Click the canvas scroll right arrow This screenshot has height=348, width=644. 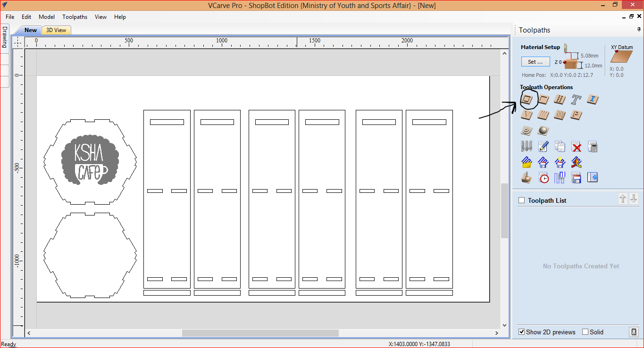pos(497,333)
